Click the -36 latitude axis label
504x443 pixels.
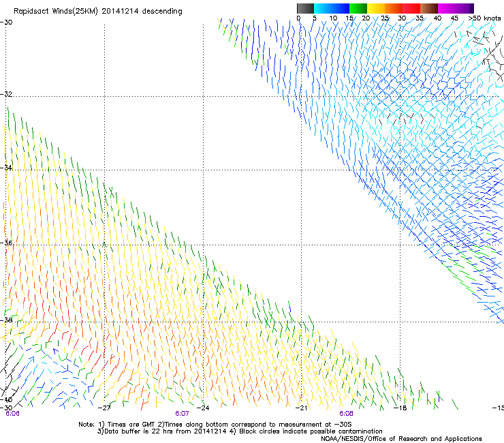pos(6,243)
